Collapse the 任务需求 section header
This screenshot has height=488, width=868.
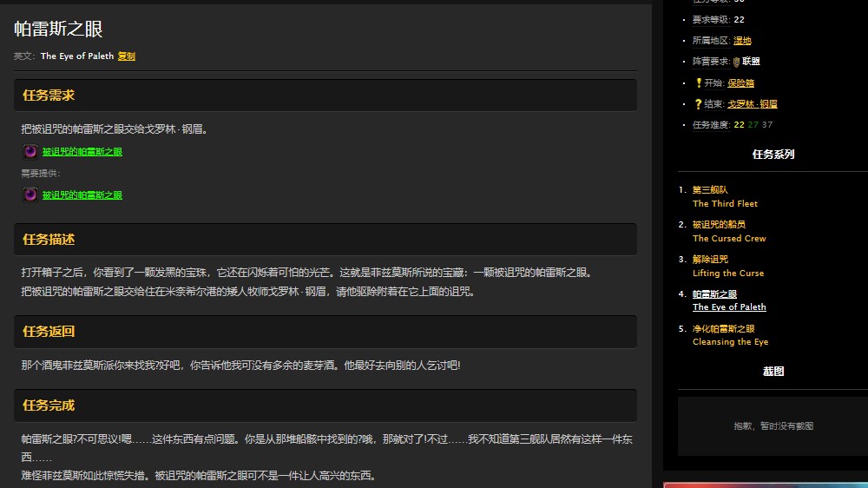point(325,95)
